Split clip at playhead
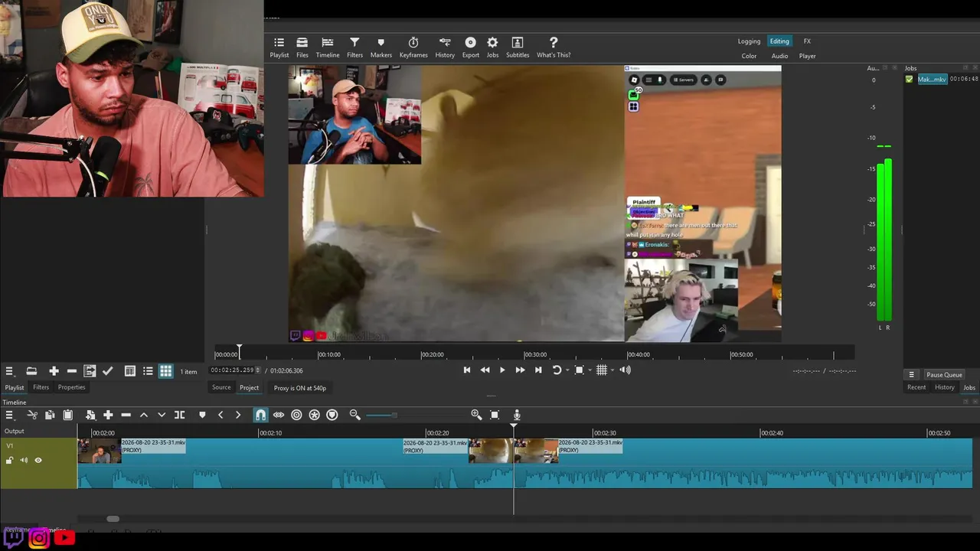This screenshot has width=980, height=551. click(x=179, y=415)
